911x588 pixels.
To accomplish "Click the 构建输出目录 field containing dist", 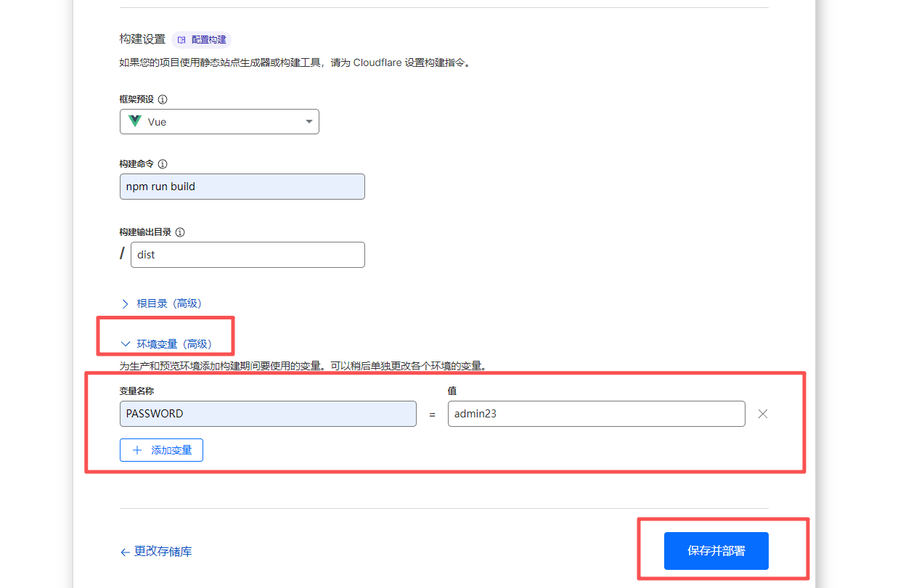I will click(x=247, y=255).
